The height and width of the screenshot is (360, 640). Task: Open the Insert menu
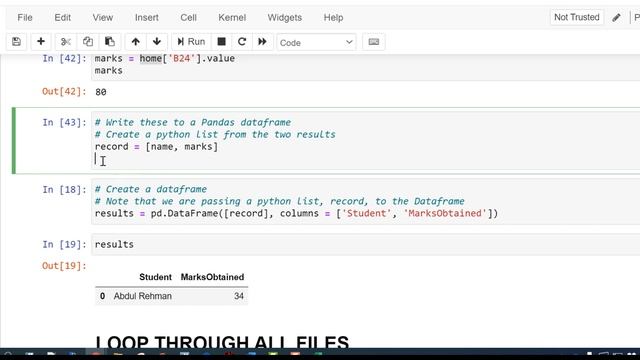tap(147, 18)
